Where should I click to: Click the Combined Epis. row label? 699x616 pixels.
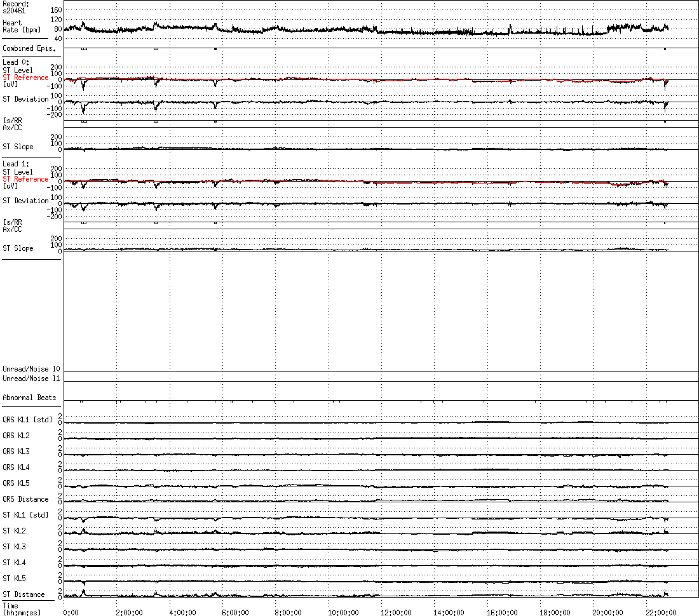(x=29, y=48)
